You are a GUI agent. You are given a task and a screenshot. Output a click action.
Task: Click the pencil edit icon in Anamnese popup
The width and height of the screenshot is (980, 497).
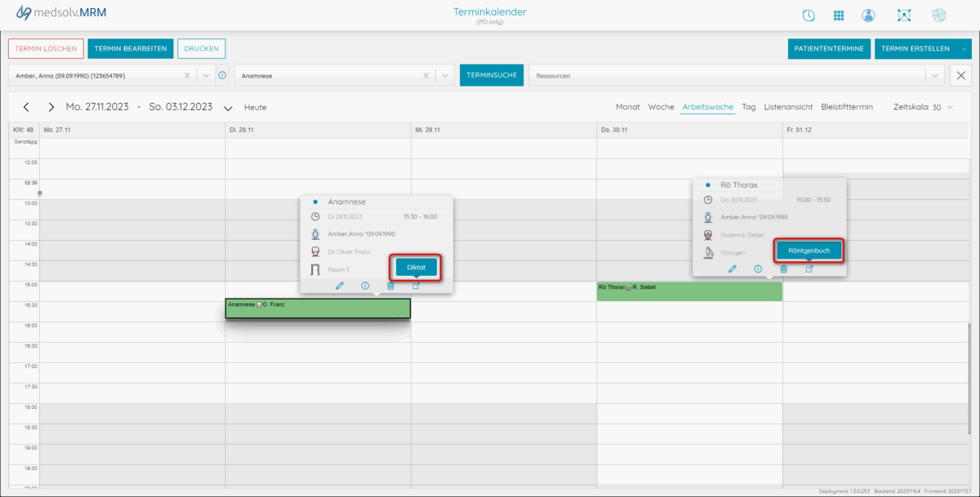[340, 286]
